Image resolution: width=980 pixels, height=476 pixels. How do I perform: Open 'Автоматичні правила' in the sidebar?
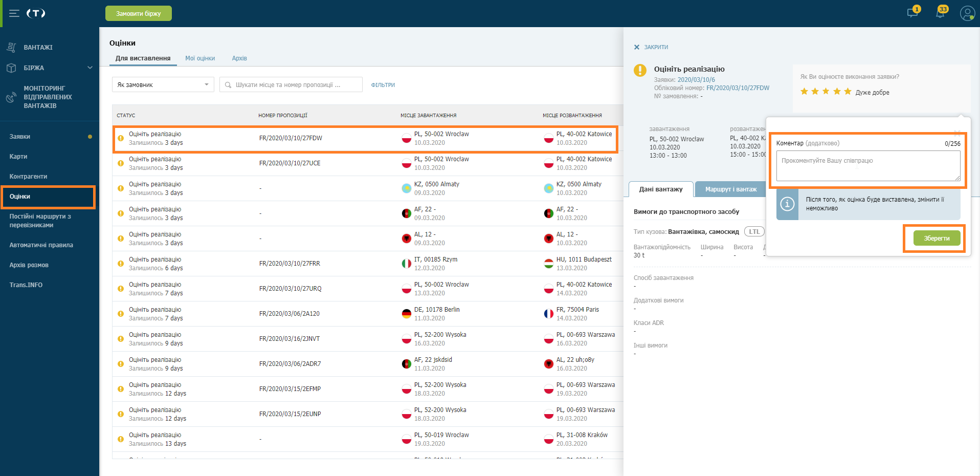click(41, 245)
